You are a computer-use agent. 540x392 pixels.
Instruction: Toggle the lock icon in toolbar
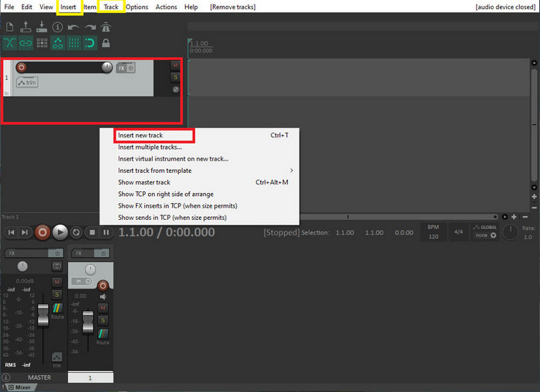click(x=106, y=43)
